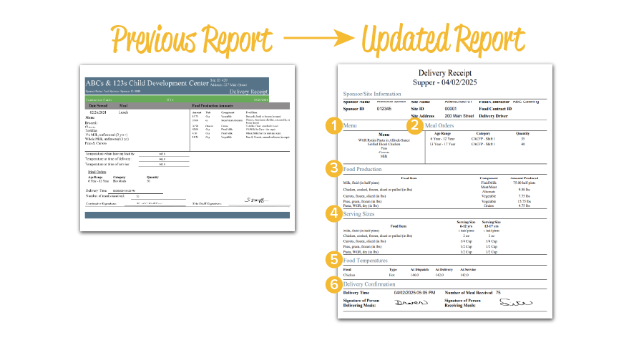Click the number 1 badge beside Menu
Image resolution: width=644 pixels, height=358 pixels.
click(331, 125)
